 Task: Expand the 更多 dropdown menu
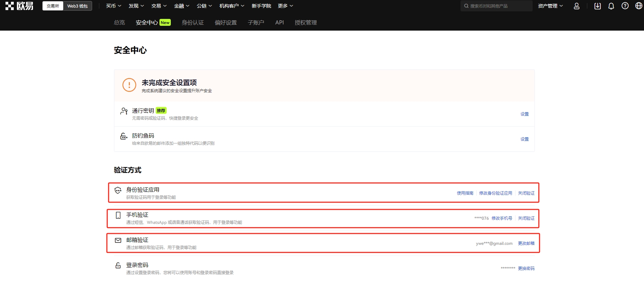point(285,6)
